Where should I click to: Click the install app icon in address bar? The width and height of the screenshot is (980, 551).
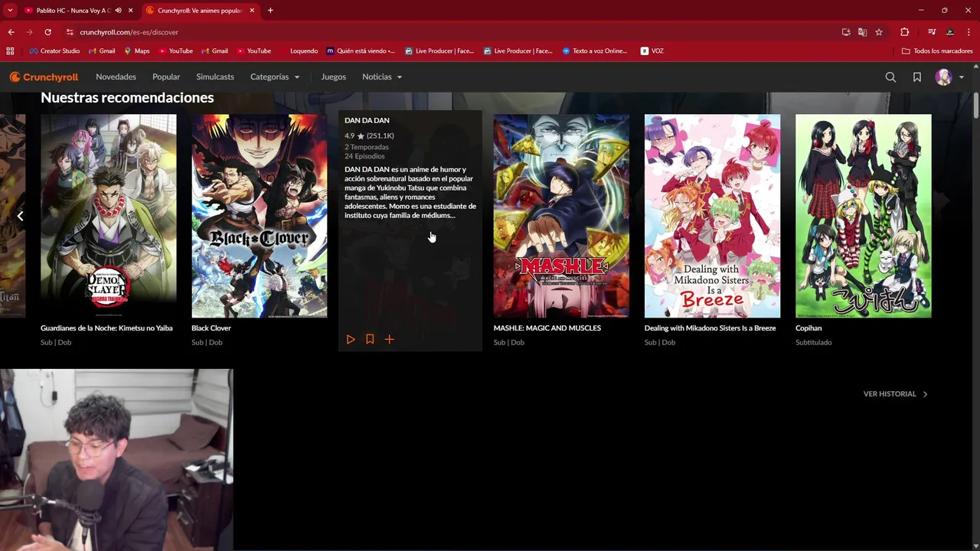coord(846,32)
